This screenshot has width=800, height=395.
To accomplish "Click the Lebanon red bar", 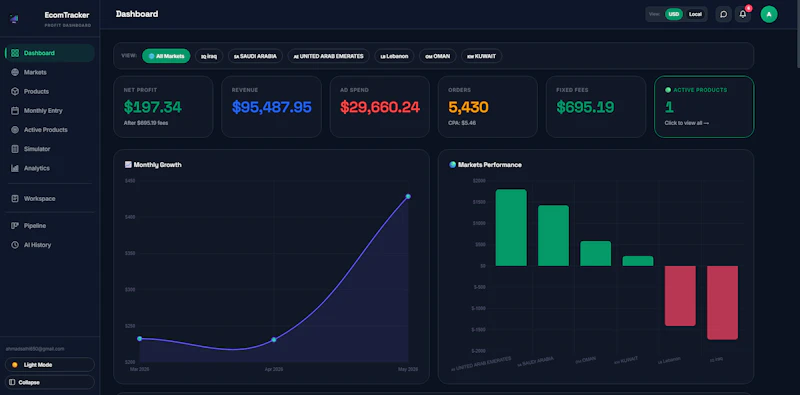I will tap(680, 296).
